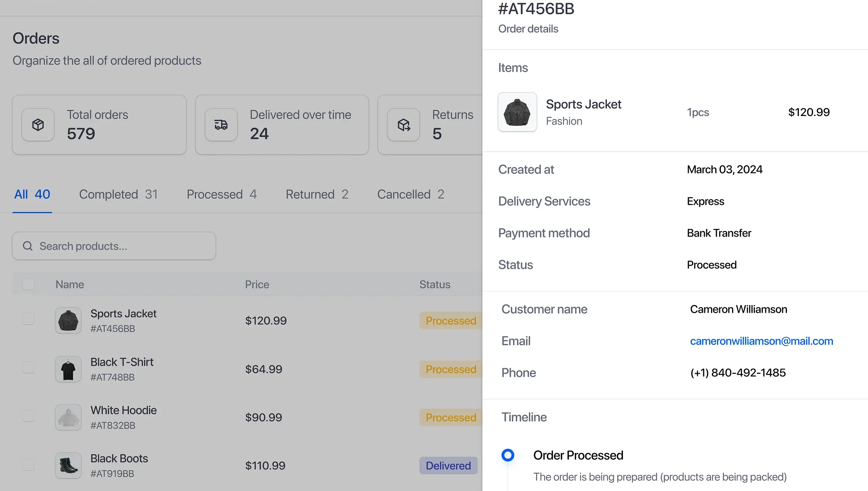The image size is (868, 491).
Task: Click the Order Processed timeline indicator
Action: point(508,455)
